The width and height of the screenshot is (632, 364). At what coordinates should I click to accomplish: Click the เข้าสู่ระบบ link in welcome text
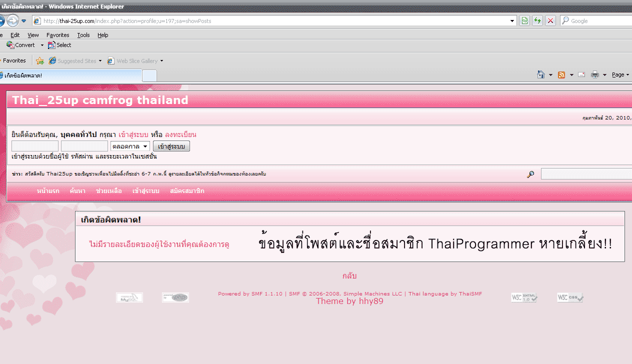point(133,134)
